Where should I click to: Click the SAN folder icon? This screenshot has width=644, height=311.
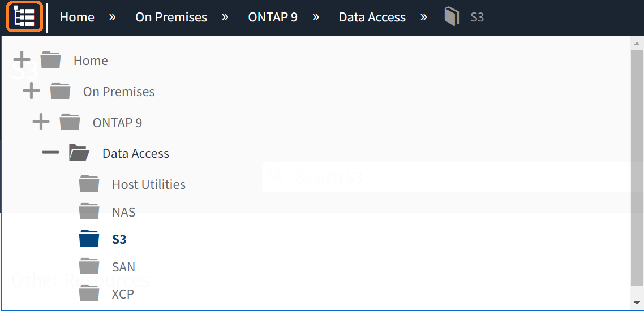pyautogui.click(x=89, y=266)
